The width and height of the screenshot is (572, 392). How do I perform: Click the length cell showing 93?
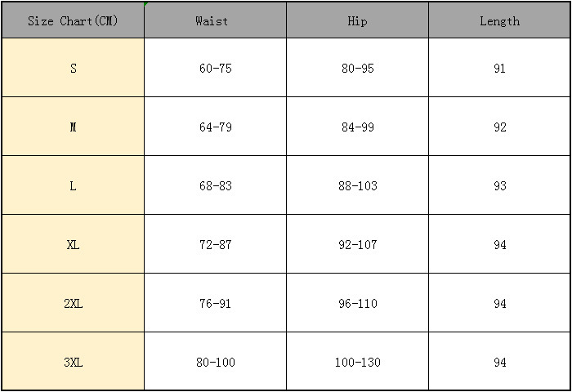pos(499,186)
